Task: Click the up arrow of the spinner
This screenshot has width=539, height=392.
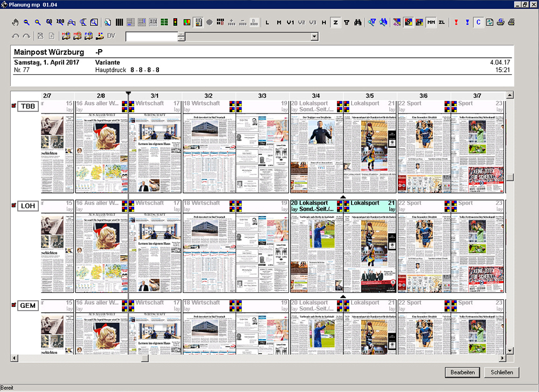Action: click(x=181, y=35)
